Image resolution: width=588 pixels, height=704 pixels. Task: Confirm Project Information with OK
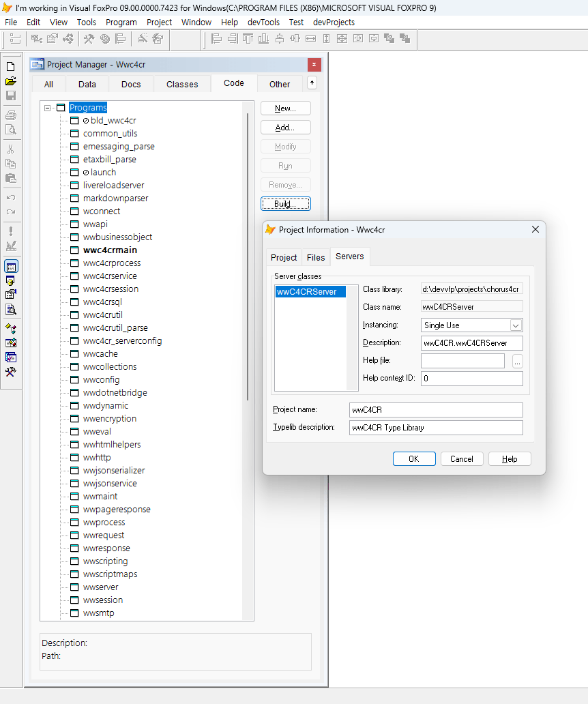pyautogui.click(x=414, y=459)
